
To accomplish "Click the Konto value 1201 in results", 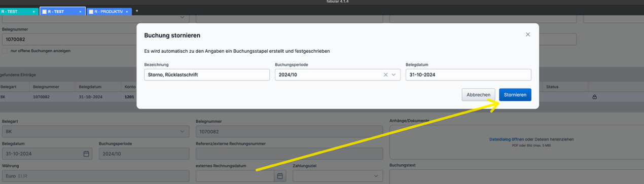I will coord(130,96).
